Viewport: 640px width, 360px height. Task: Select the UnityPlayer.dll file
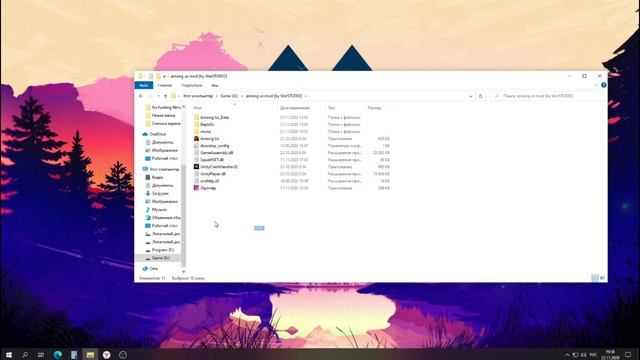213,174
